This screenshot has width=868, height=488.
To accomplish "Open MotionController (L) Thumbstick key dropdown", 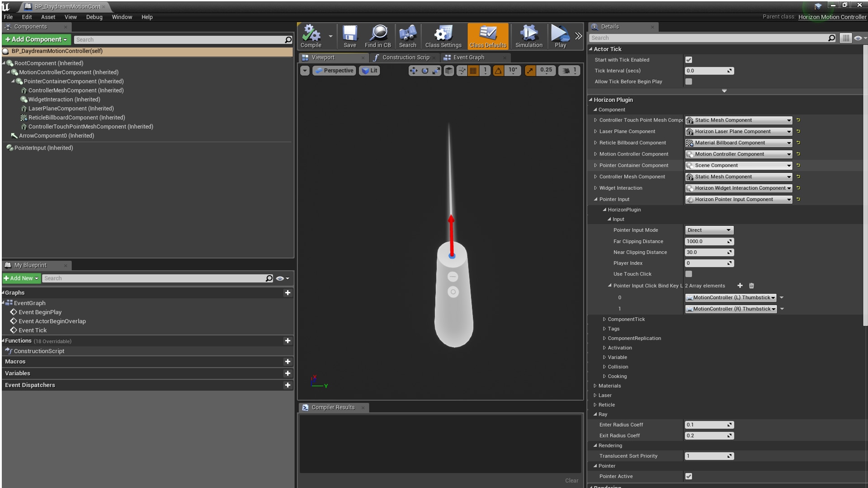I will click(730, 297).
